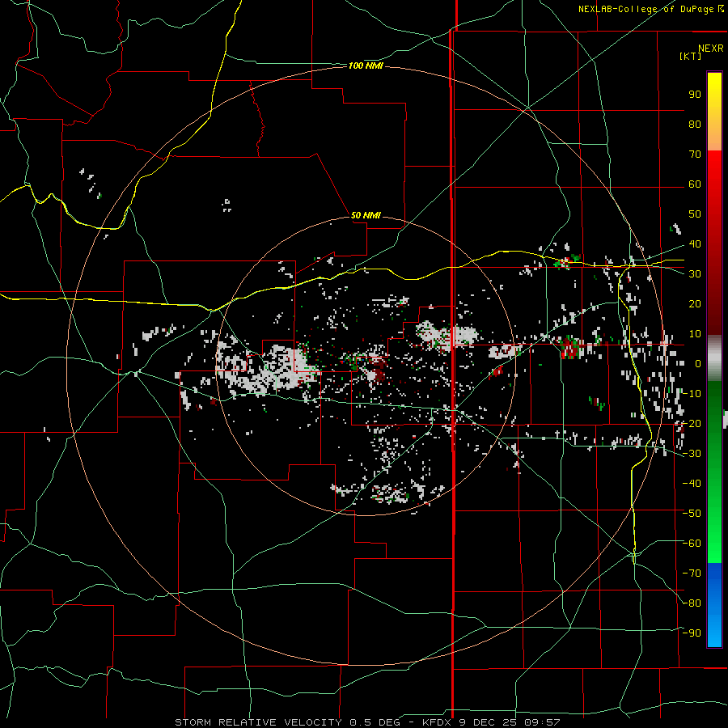Click the -70 value on velocity scale
This screenshot has height=728, width=728.
coord(692,574)
